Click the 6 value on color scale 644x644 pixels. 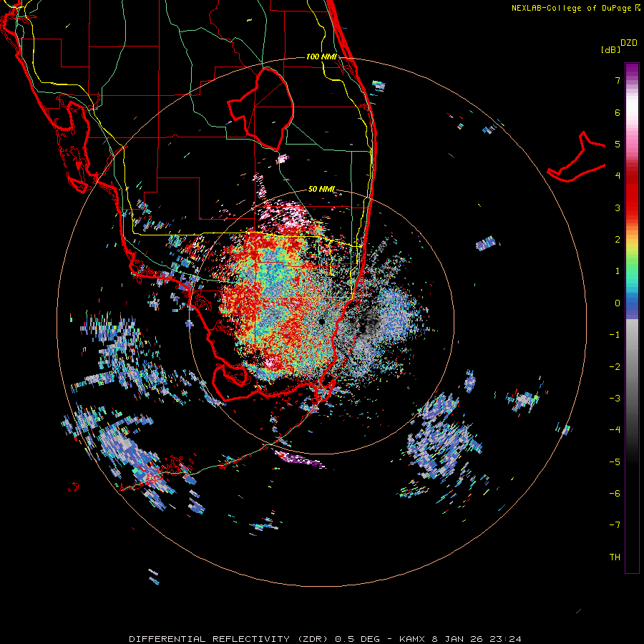click(618, 112)
